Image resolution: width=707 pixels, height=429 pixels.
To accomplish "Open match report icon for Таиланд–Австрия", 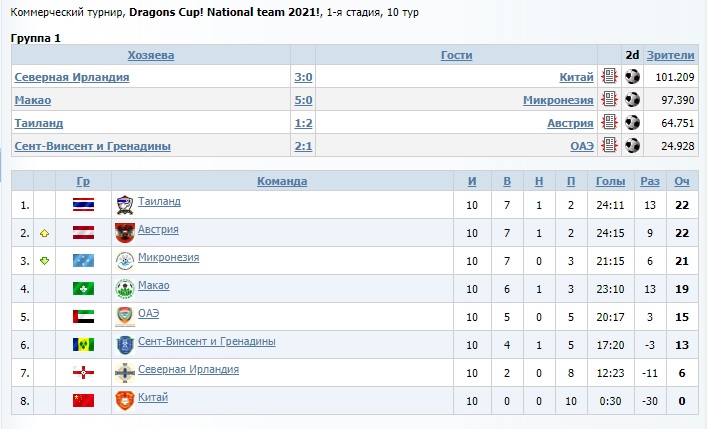I will click(x=609, y=123).
